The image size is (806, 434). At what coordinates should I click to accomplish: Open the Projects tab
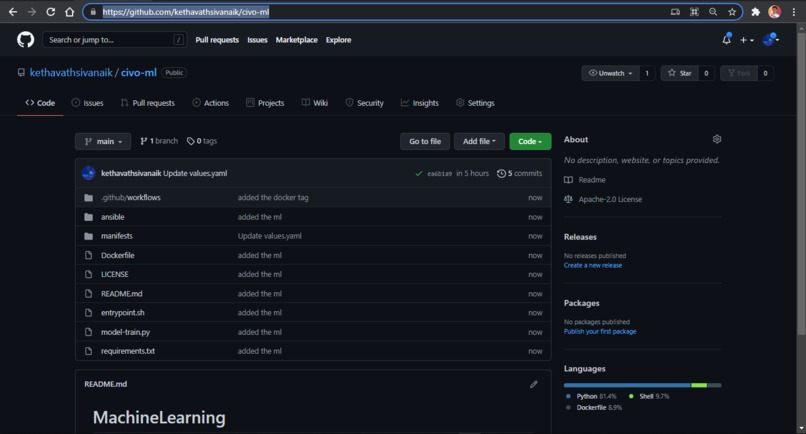point(265,103)
